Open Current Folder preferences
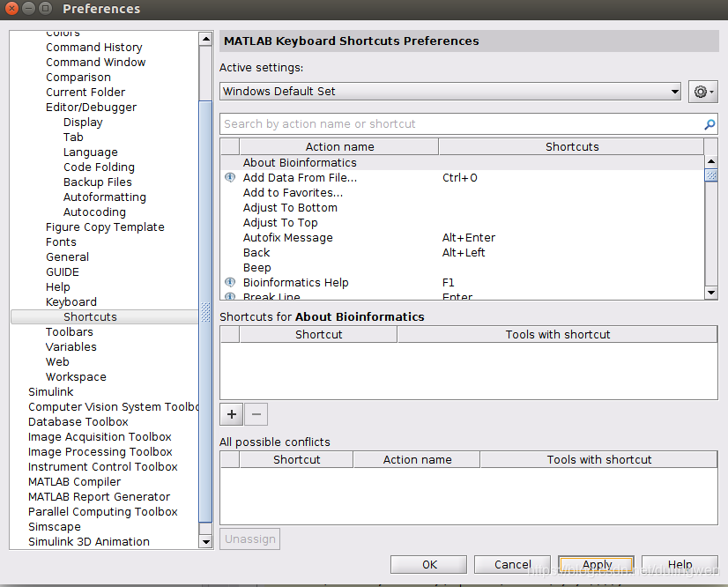 click(x=85, y=92)
